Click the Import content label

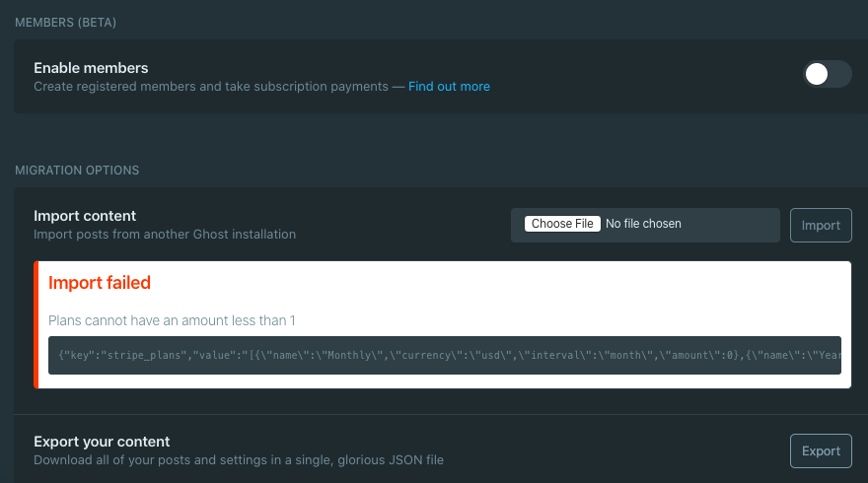[85, 216]
